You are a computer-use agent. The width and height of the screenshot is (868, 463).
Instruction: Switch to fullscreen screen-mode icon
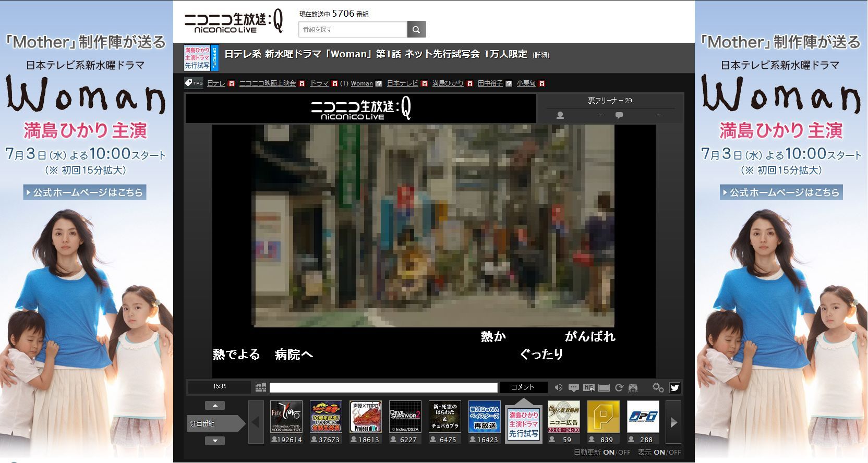pos(604,387)
